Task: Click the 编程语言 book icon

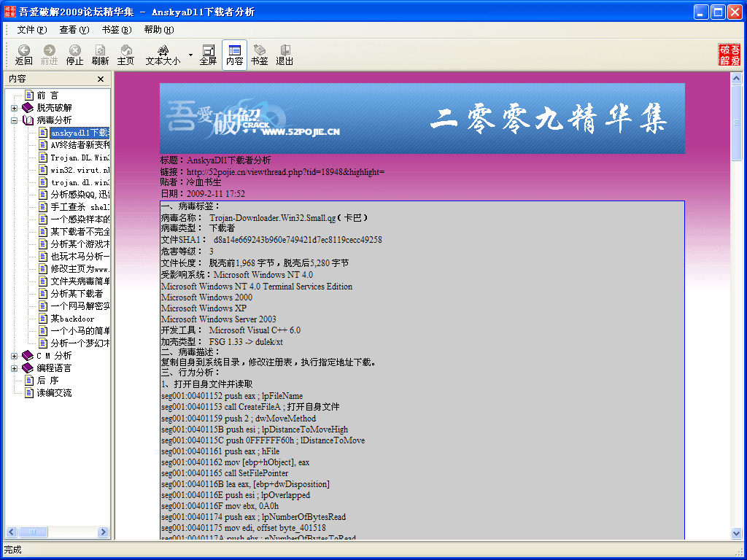Action: (x=28, y=367)
